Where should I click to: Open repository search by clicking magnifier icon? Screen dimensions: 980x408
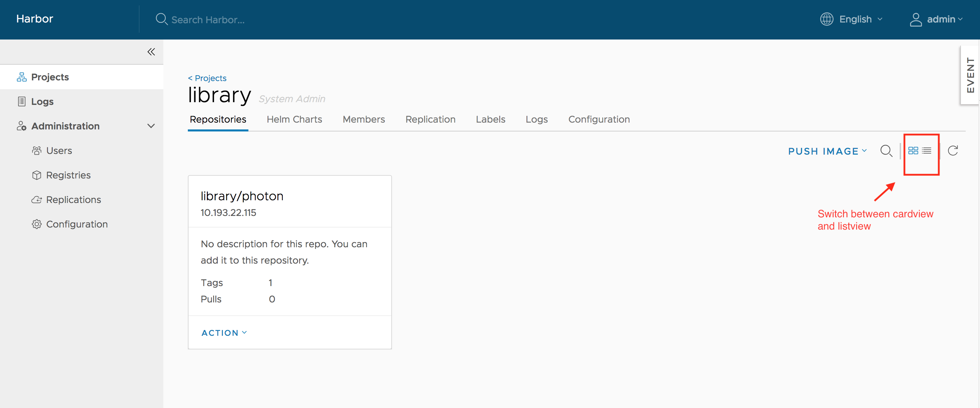point(886,151)
